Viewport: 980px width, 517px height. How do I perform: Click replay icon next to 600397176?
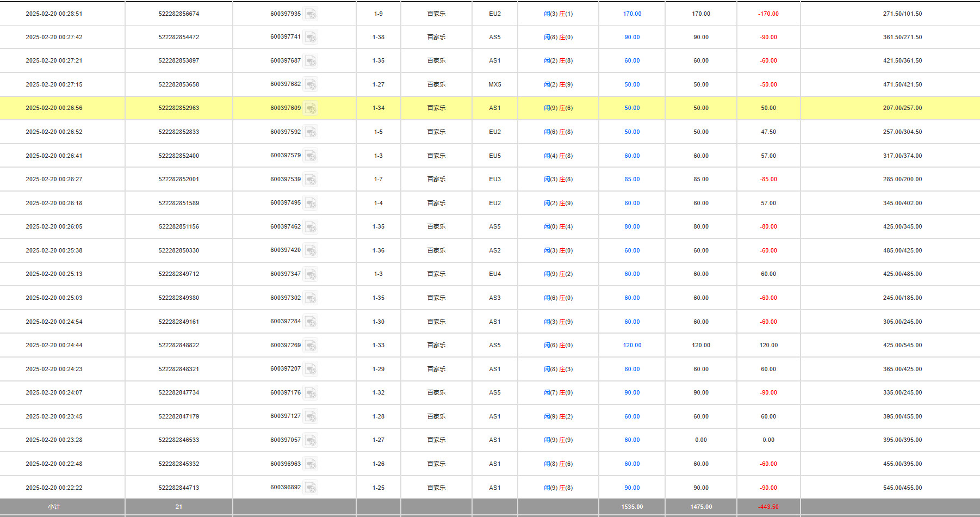(x=311, y=393)
